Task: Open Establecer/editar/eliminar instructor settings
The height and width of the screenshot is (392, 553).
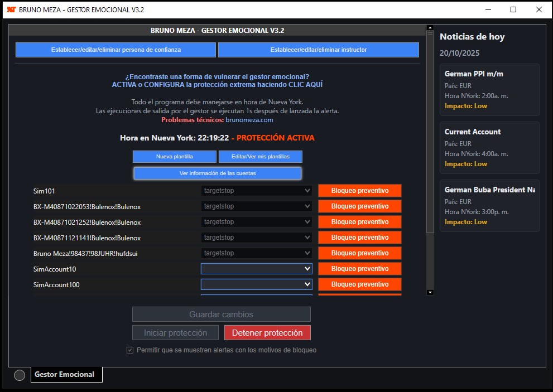Action: point(318,50)
